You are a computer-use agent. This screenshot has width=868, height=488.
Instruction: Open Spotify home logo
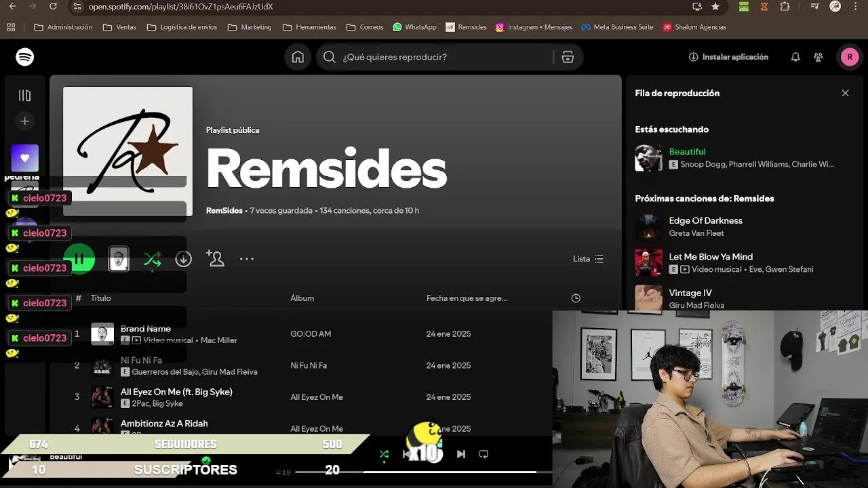[x=25, y=57]
